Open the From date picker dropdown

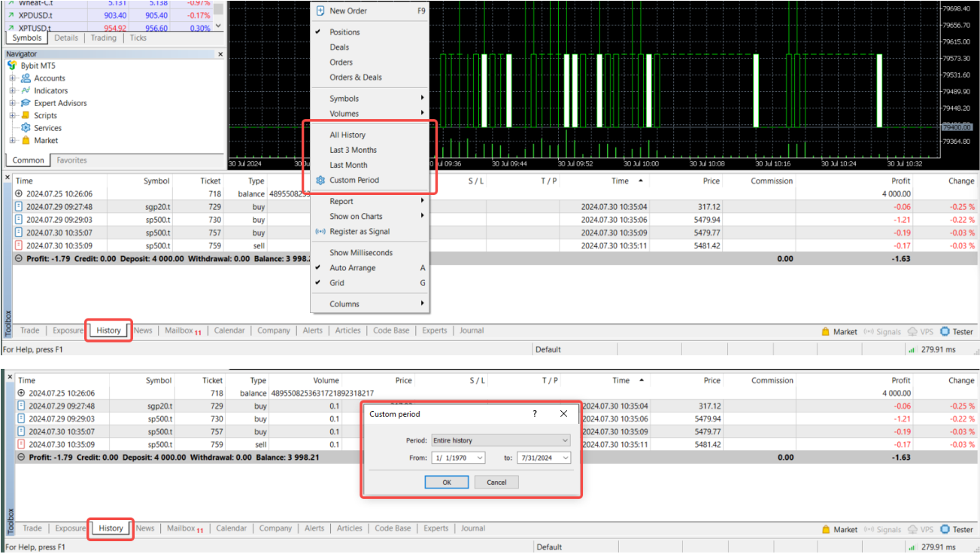(480, 458)
